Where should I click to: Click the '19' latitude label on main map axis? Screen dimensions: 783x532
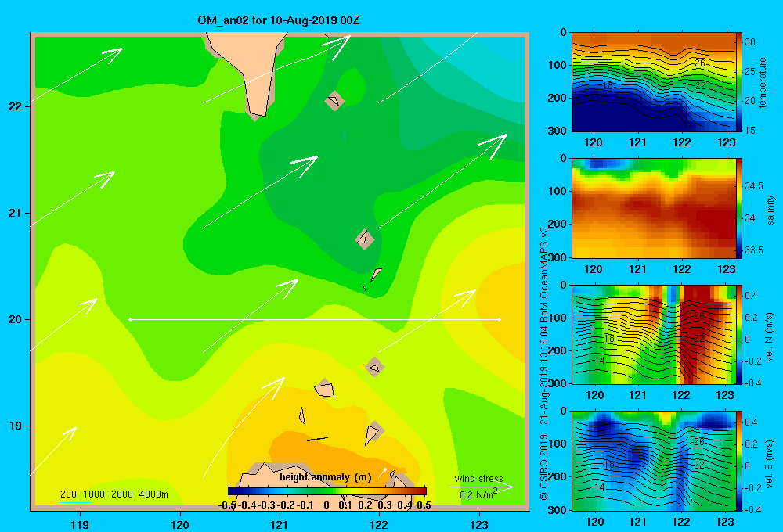(x=15, y=426)
